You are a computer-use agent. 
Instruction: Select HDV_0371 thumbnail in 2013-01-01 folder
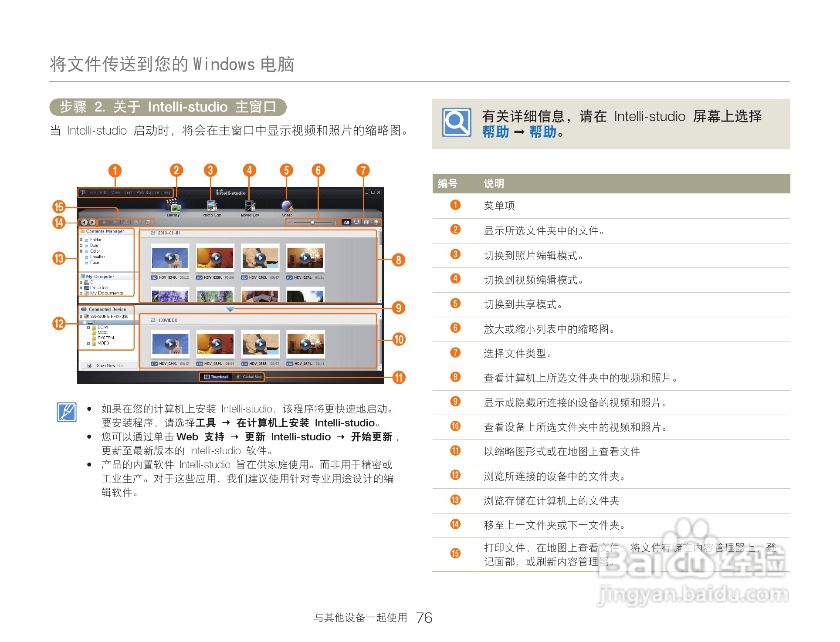click(x=305, y=258)
